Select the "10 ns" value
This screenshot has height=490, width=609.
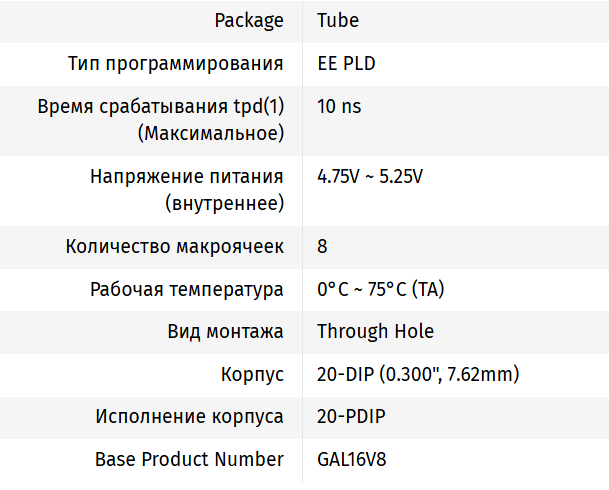coord(338,107)
